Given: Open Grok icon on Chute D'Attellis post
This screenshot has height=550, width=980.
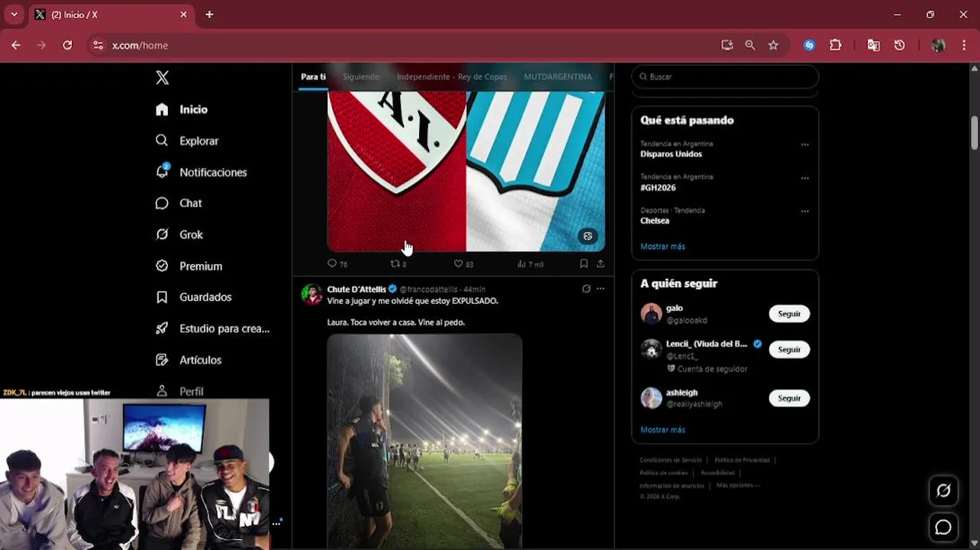Looking at the screenshot, I should click(x=586, y=289).
